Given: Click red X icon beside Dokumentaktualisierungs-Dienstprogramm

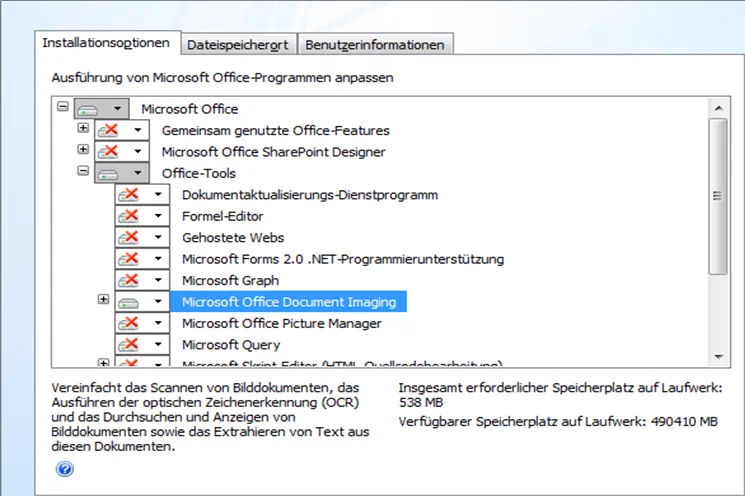Looking at the screenshot, I should click(x=129, y=194).
